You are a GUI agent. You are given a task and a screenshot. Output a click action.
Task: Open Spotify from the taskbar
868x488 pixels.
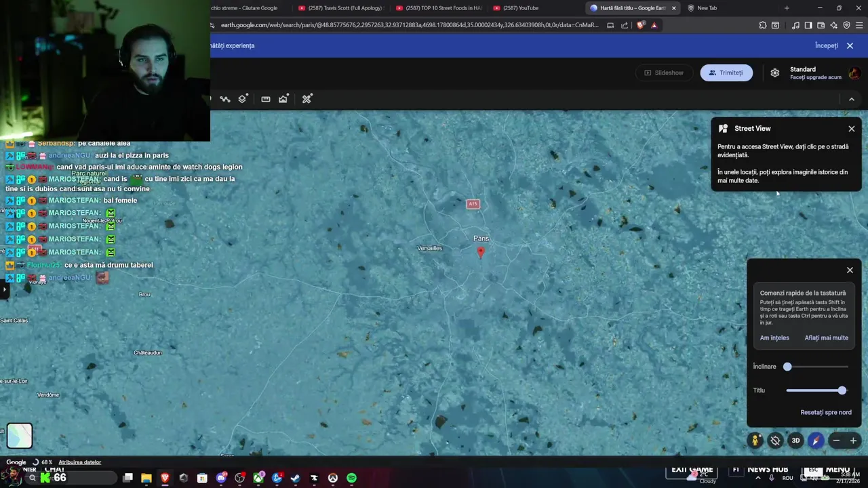[x=351, y=478]
